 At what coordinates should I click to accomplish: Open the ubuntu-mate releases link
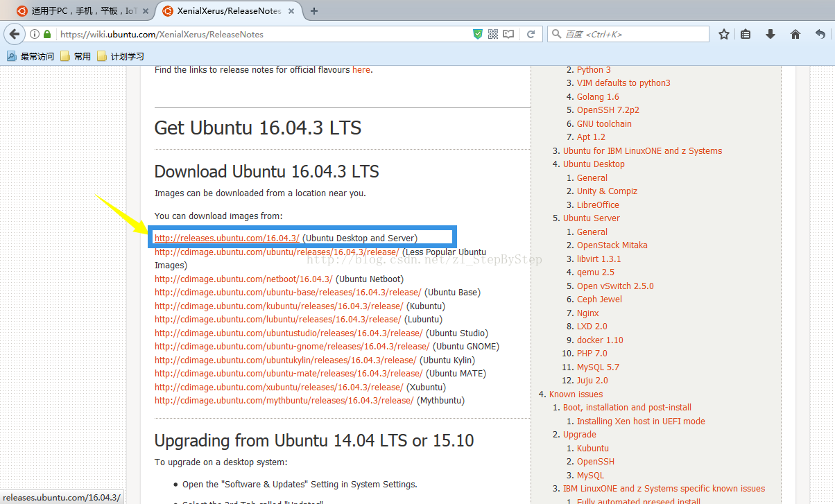(x=289, y=373)
